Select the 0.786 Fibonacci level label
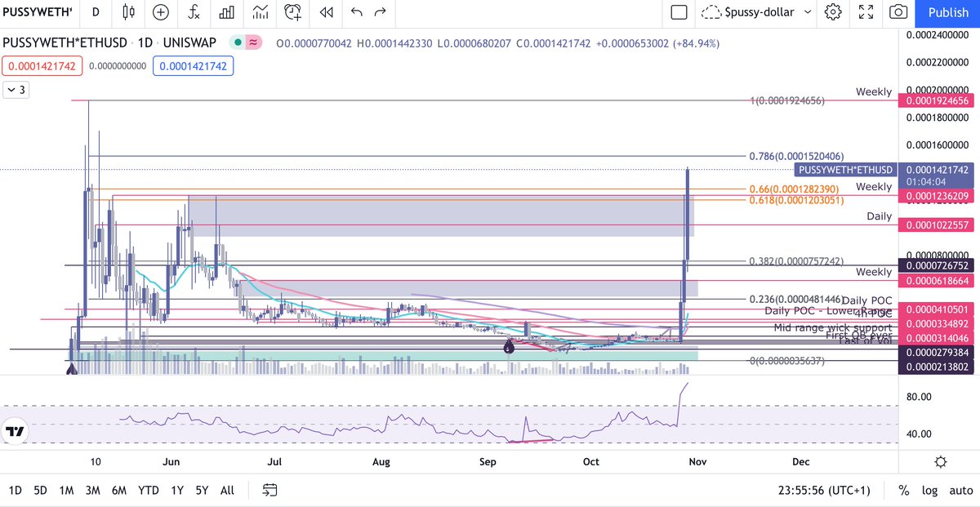980x507 pixels. click(x=796, y=156)
